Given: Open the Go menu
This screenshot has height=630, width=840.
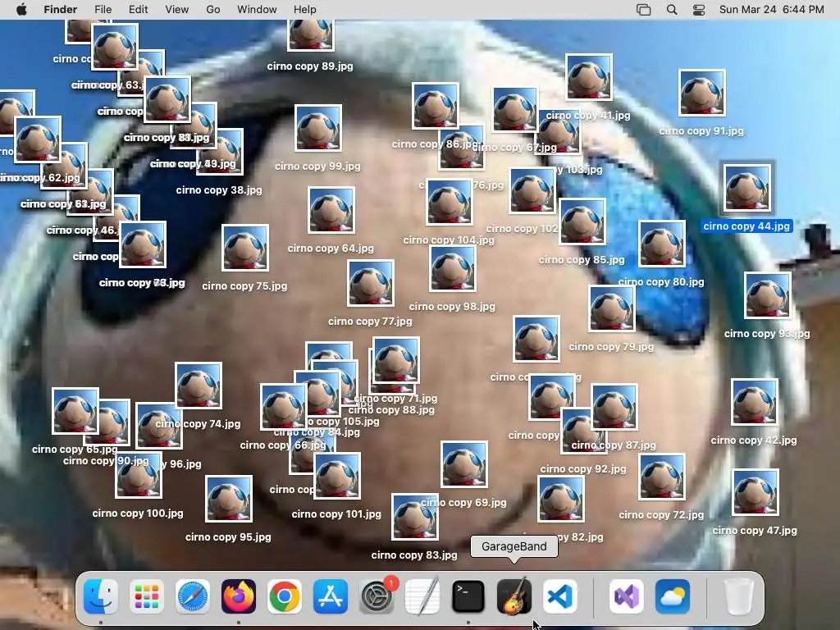Looking at the screenshot, I should [x=213, y=10].
